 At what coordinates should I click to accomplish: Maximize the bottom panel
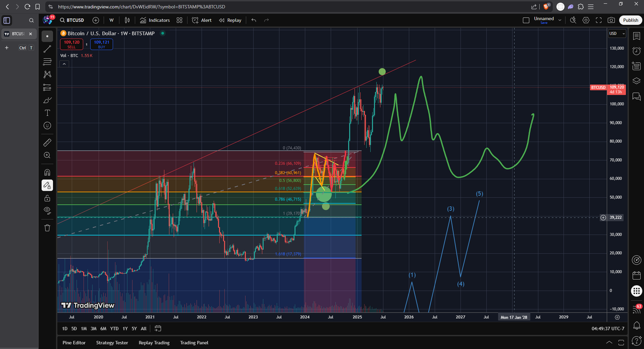coord(621,343)
